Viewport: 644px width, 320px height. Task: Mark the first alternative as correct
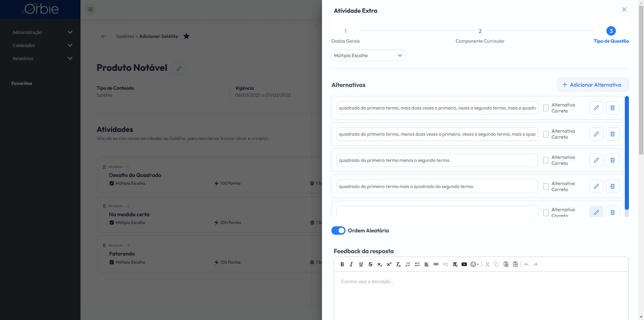(x=546, y=108)
